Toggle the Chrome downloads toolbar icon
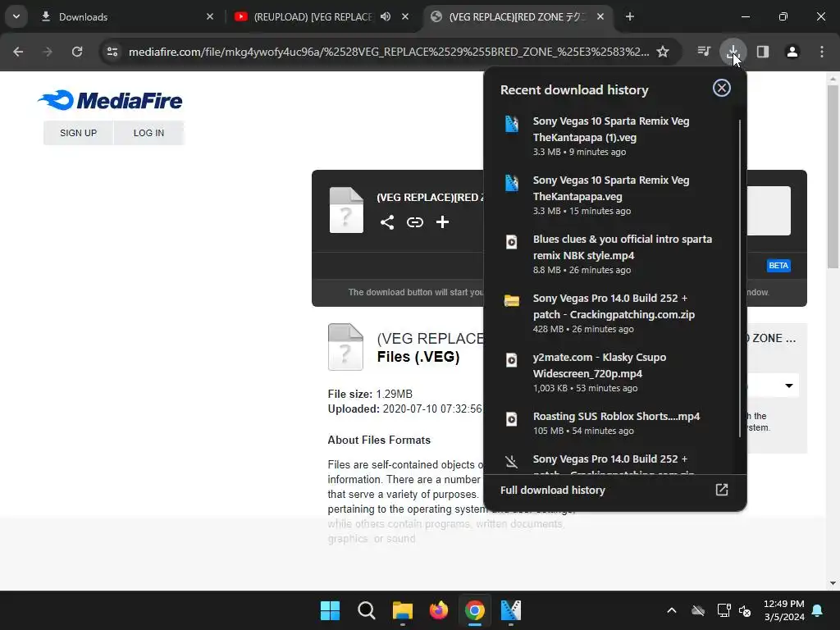The width and height of the screenshot is (840, 630). coord(733,52)
